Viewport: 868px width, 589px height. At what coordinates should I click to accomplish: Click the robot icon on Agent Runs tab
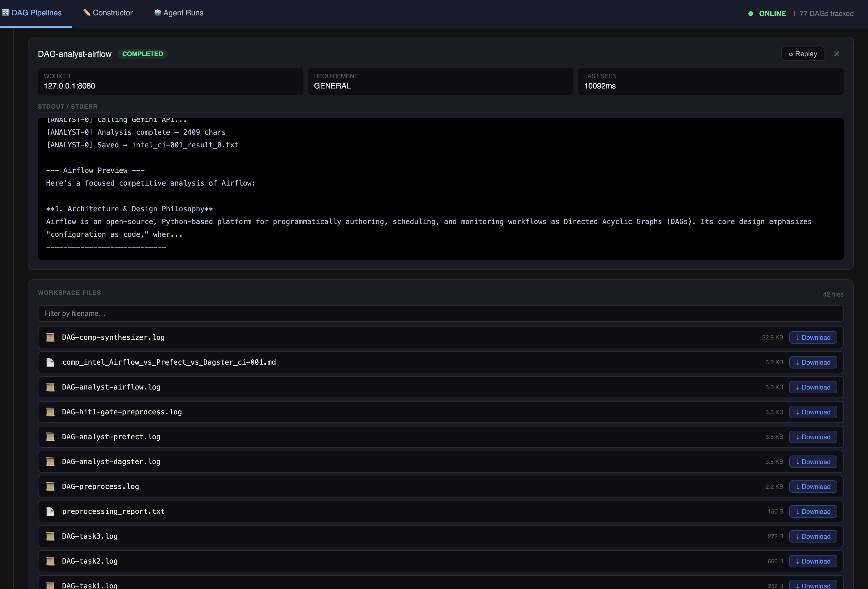click(x=157, y=12)
